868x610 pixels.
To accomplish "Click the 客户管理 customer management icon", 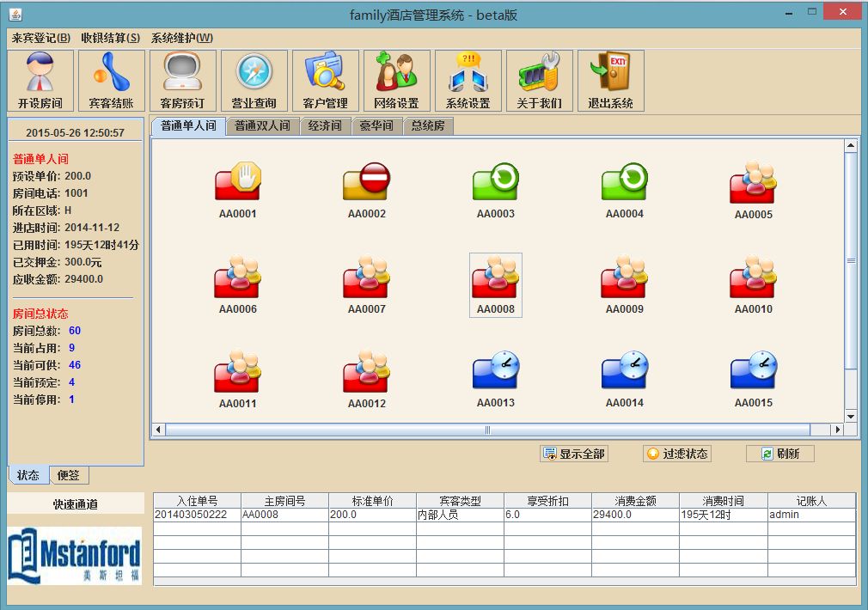I will coord(326,81).
